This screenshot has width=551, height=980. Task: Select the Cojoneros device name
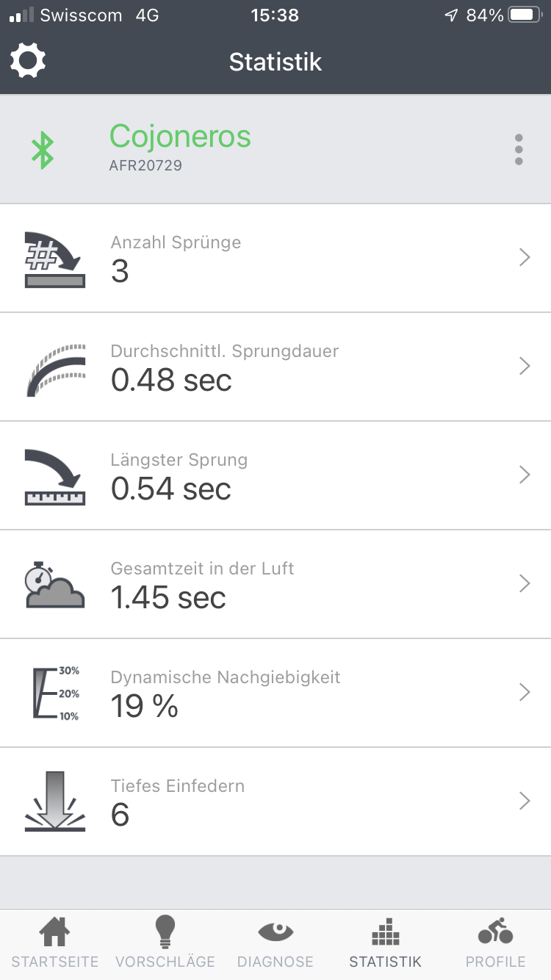pyautogui.click(x=181, y=137)
